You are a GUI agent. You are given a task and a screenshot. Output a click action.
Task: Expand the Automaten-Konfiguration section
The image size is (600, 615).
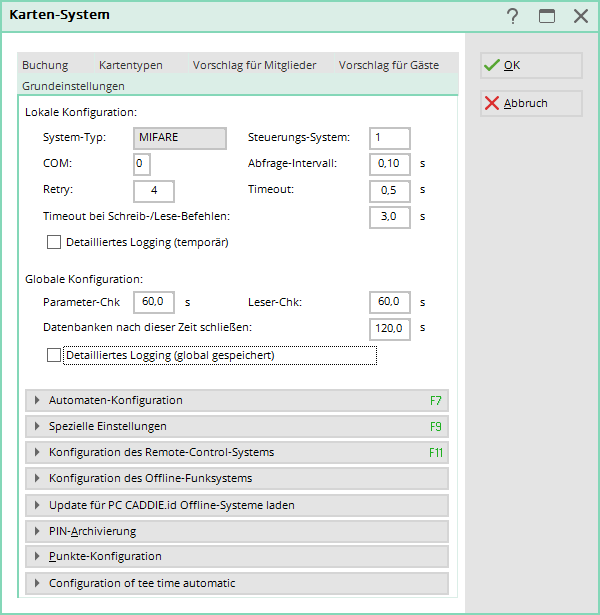tap(236, 400)
